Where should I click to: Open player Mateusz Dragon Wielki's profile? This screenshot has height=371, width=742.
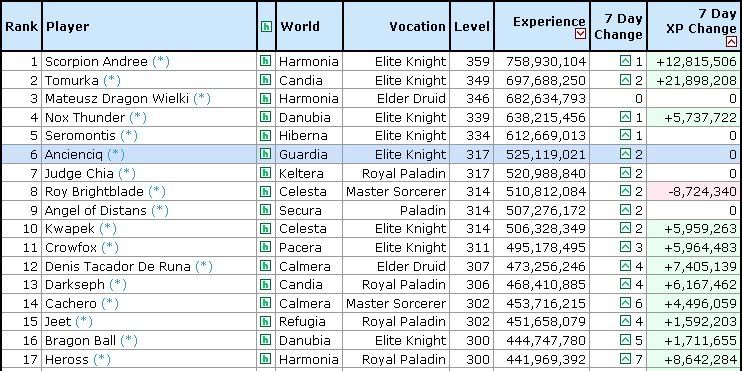[117, 98]
